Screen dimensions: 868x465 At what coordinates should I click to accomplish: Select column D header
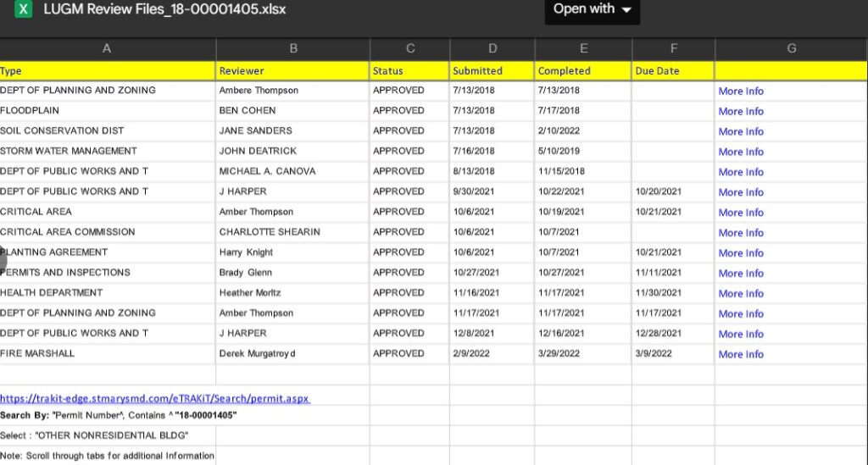coord(492,48)
